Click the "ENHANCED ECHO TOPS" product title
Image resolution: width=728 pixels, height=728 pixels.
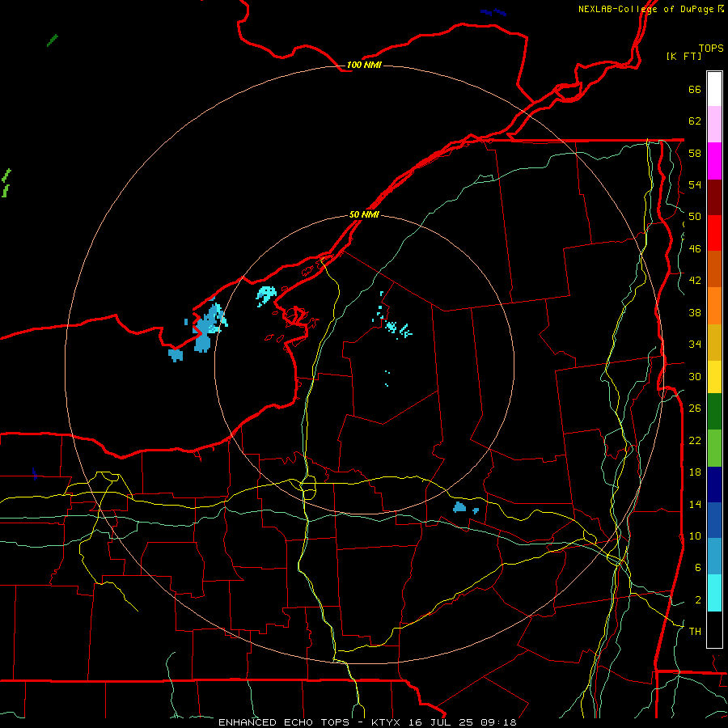tap(283, 722)
